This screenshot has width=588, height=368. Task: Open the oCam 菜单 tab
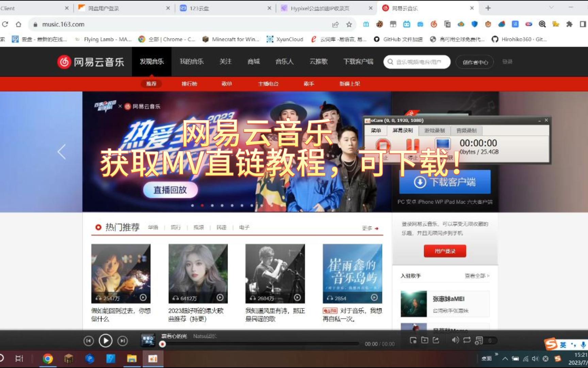point(376,131)
